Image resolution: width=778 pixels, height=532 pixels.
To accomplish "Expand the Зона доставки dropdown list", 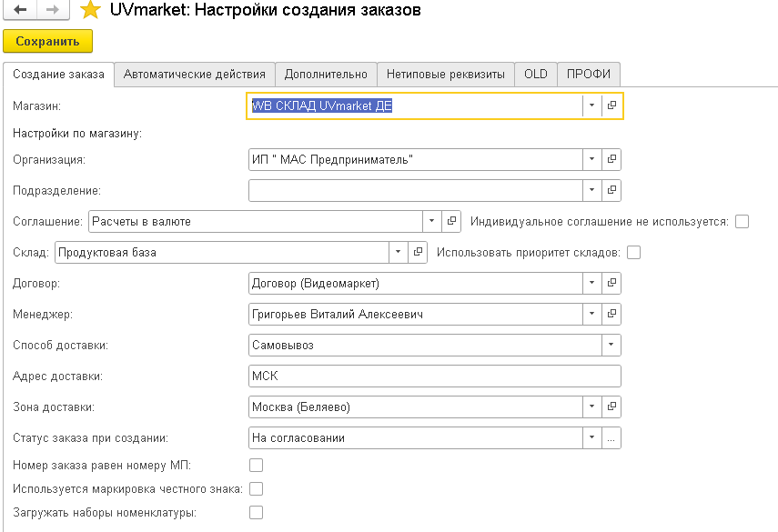I will [592, 407].
